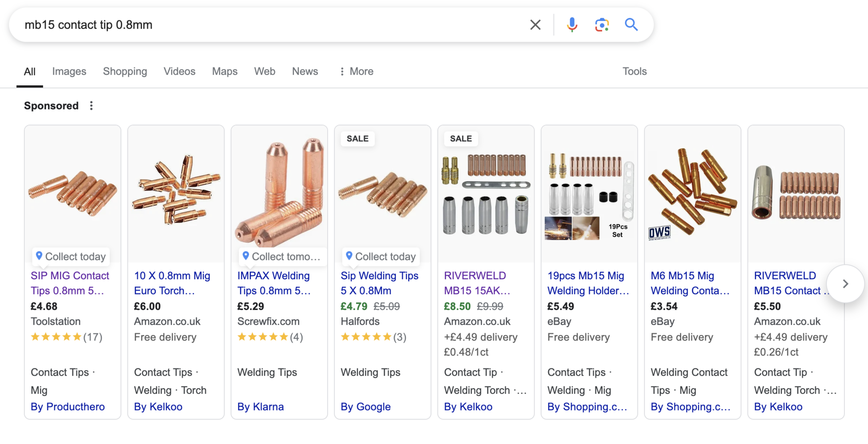Click the Halfords Sip tips product image
The height and width of the screenshot is (444, 868).
click(383, 194)
